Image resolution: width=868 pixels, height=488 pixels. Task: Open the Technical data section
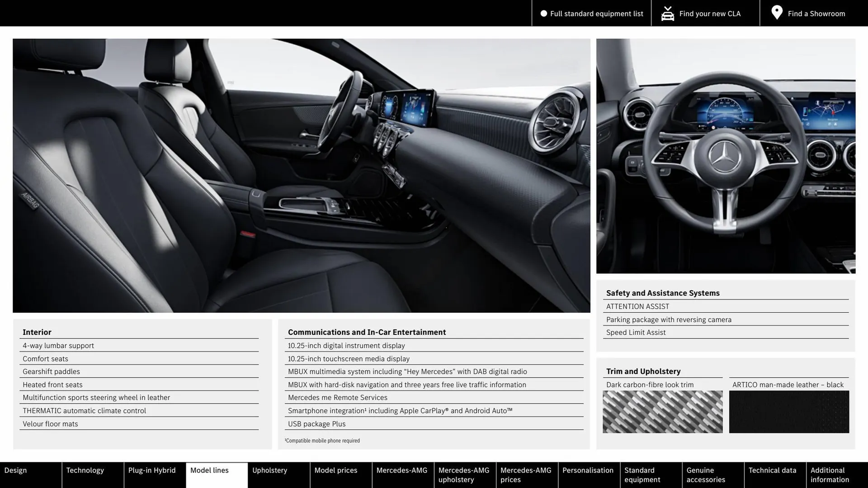(x=774, y=470)
